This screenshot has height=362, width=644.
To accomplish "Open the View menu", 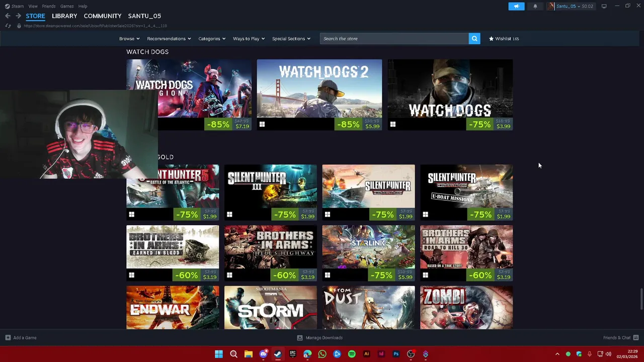I will (33, 6).
